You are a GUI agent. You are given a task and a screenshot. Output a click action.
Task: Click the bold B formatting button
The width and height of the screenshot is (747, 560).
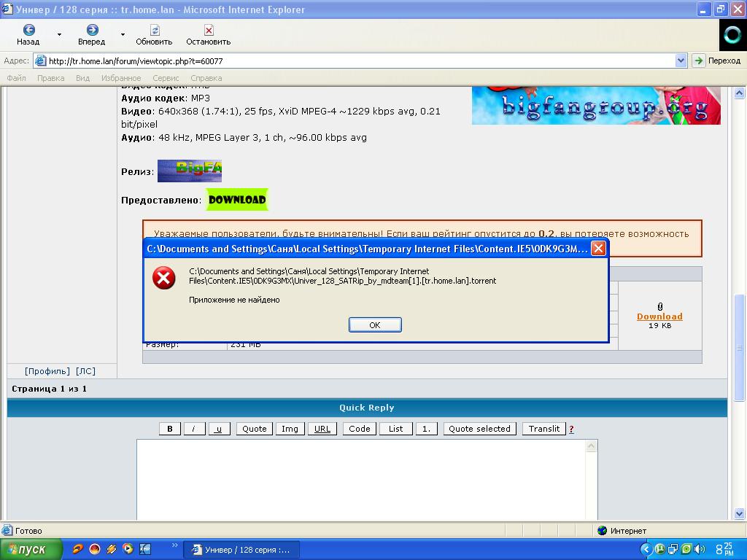click(x=169, y=429)
